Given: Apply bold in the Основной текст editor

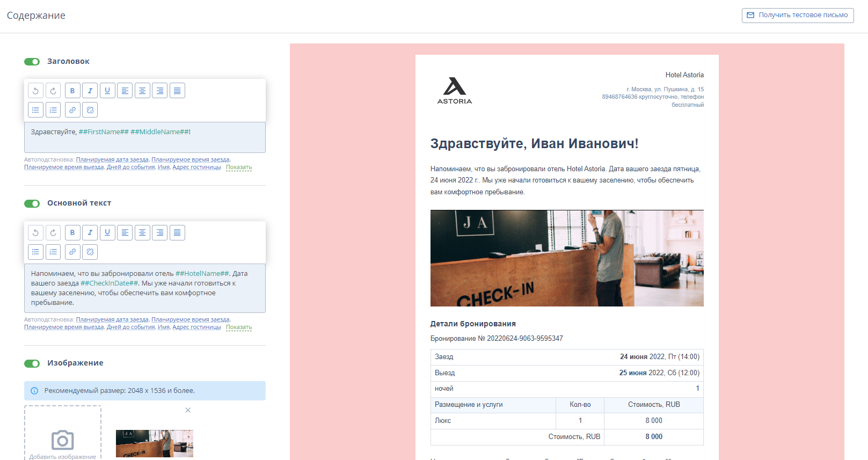Looking at the screenshot, I should point(72,232).
